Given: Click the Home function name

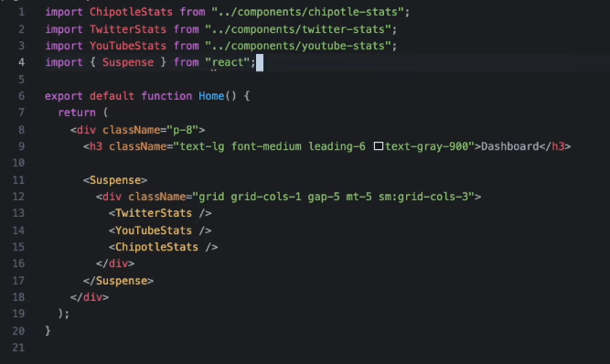Looking at the screenshot, I should (211, 96).
